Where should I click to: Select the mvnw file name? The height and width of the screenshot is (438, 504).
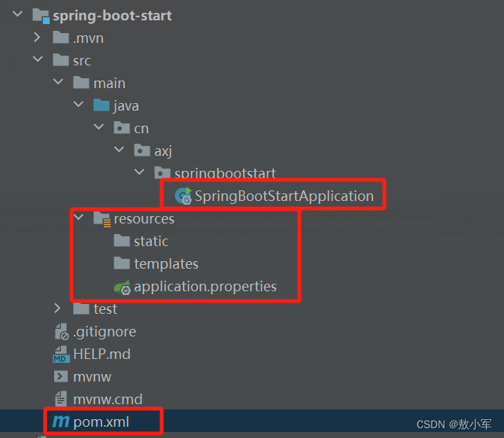[x=93, y=377]
